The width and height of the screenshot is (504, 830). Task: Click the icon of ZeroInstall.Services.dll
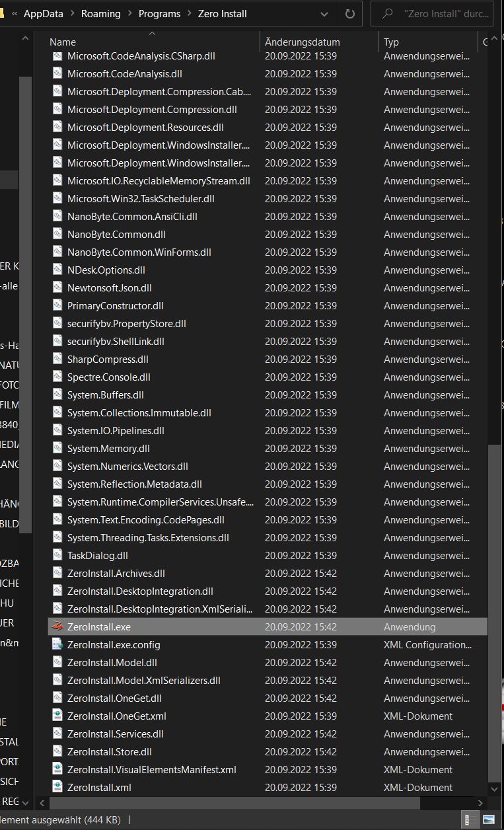click(57, 734)
